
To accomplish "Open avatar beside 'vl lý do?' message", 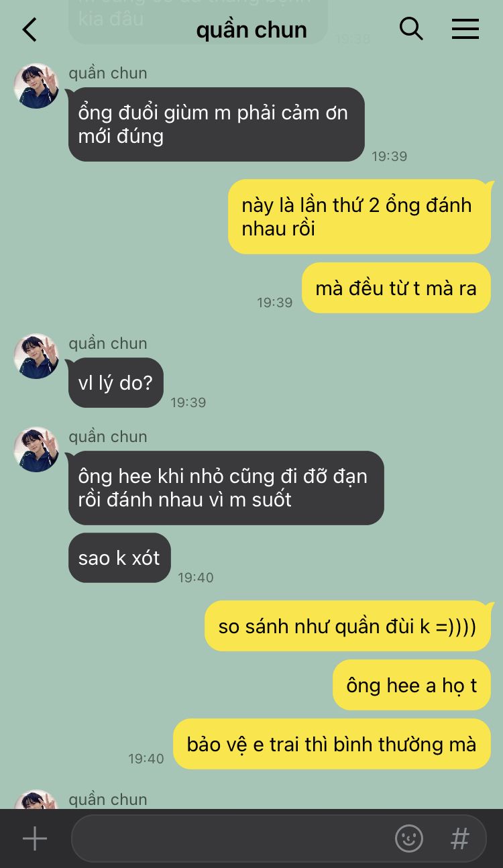I will click(36, 356).
